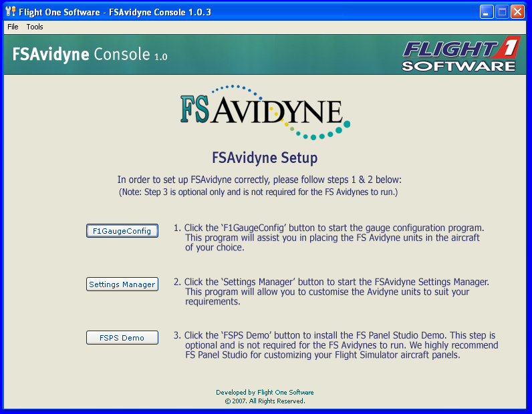
Task: Open the Tools menu
Action: tap(35, 27)
